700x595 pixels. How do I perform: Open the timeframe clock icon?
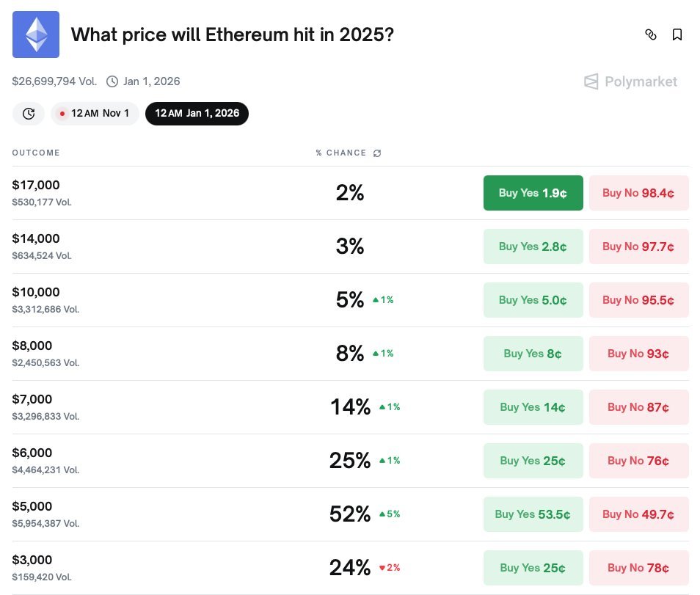(x=28, y=113)
